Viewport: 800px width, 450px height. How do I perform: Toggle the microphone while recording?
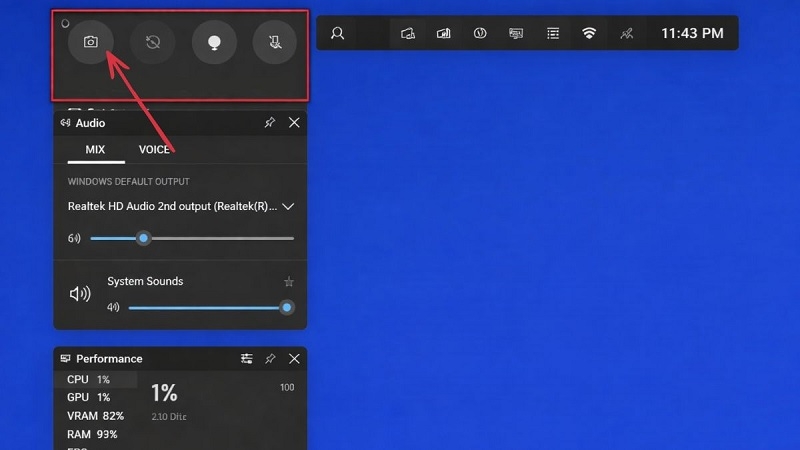[275, 42]
